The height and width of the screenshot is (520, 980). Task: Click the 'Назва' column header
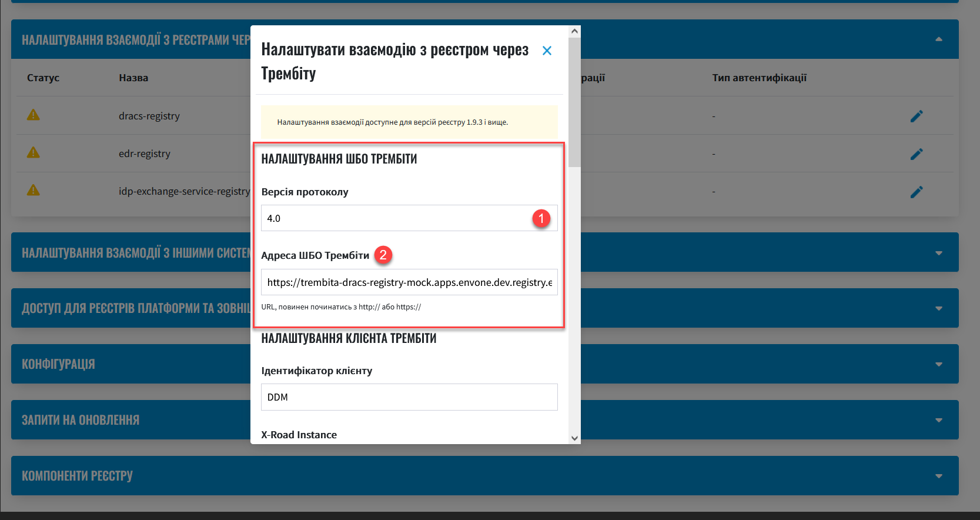click(133, 78)
